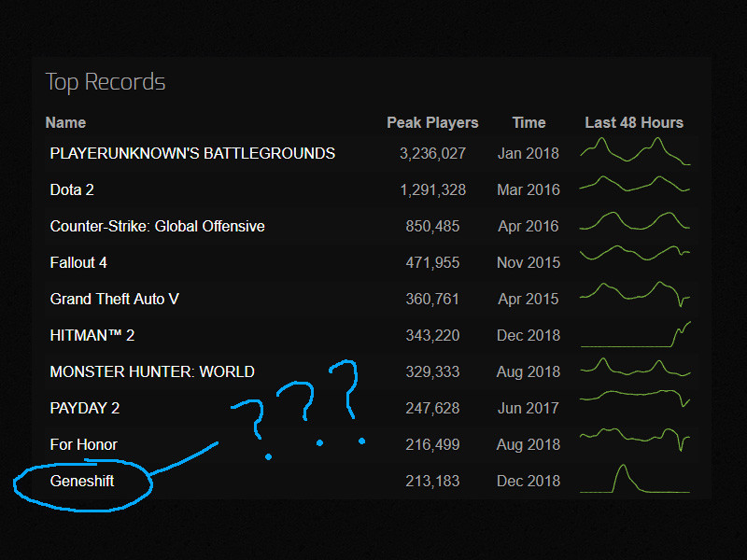Open Counter-Strike: Global Offensive entry
The width and height of the screenshot is (747, 560).
(157, 226)
